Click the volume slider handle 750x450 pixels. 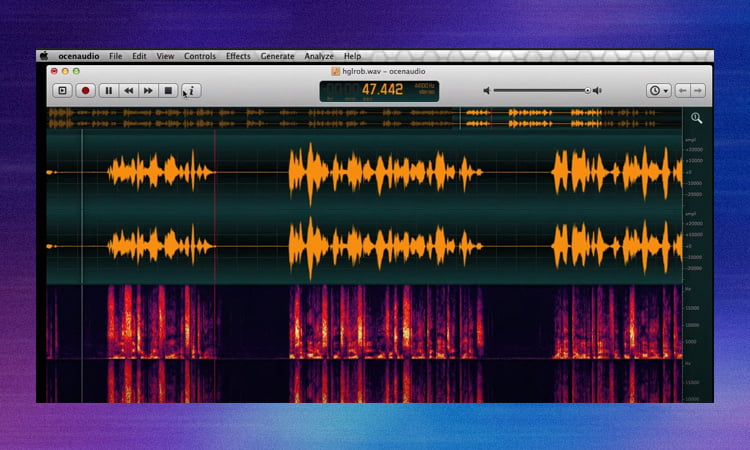587,90
